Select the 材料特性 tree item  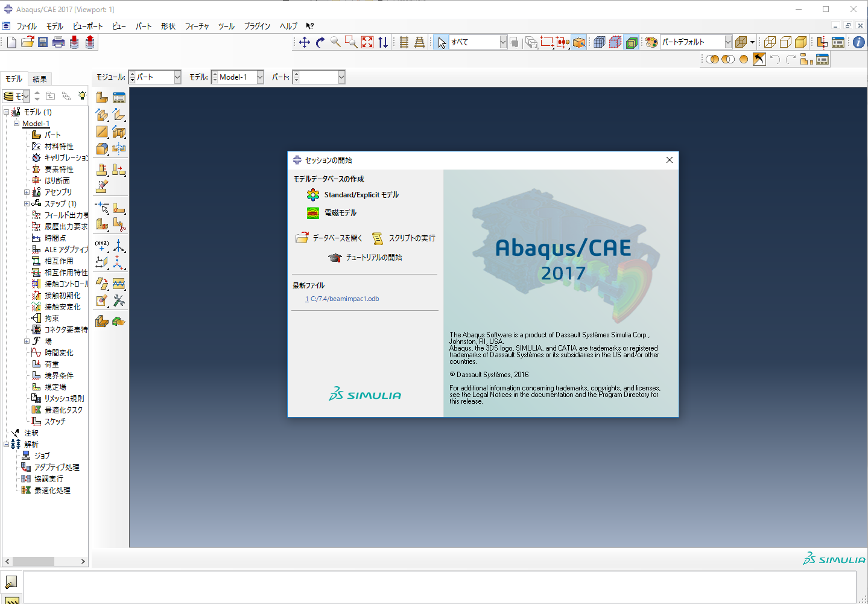pos(59,147)
